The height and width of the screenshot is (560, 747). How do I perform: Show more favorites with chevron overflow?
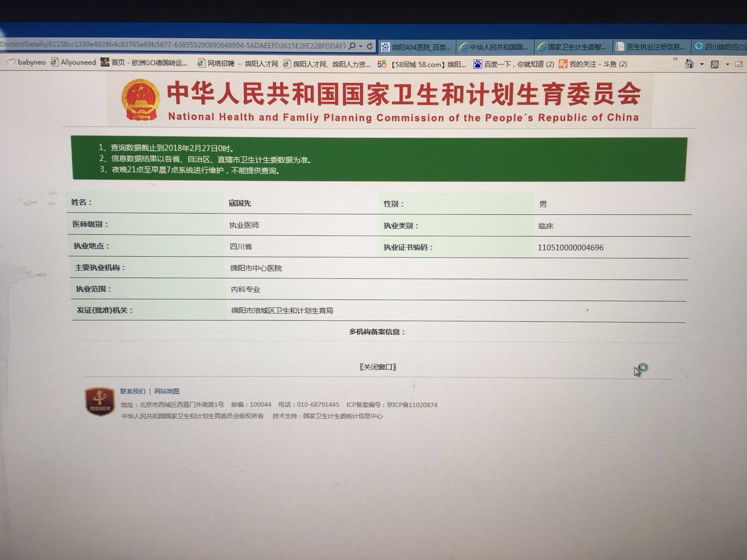click(x=675, y=59)
